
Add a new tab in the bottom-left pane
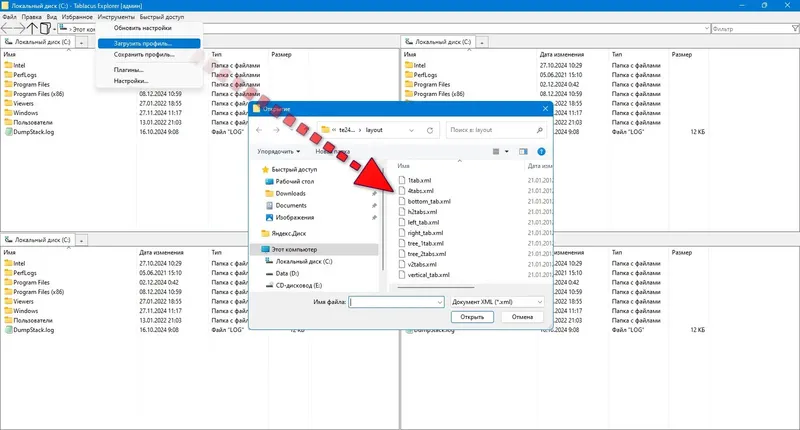[x=81, y=240]
